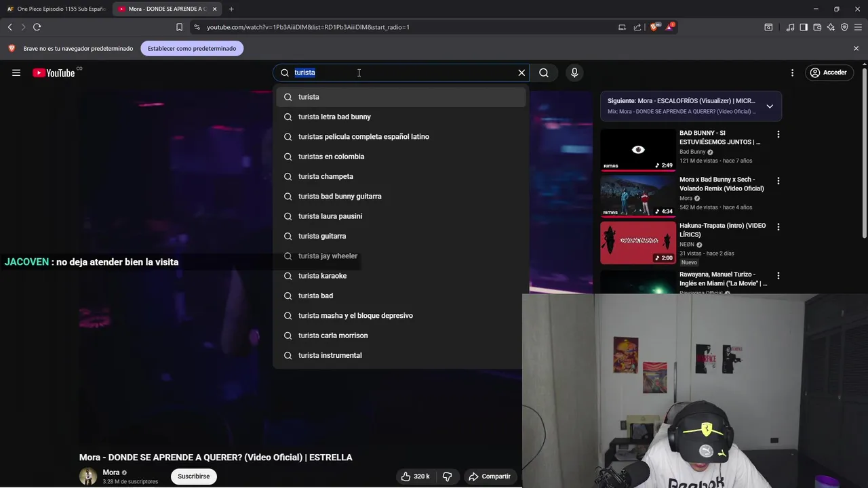The height and width of the screenshot is (488, 868).
Task: Open Rawayana Inglés en Miami title link
Action: (724, 279)
